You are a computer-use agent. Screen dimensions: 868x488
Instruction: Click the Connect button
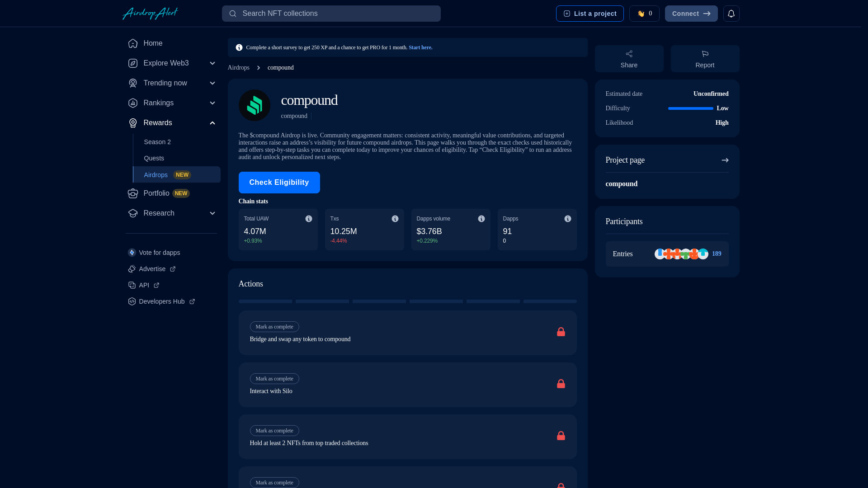[x=691, y=14]
